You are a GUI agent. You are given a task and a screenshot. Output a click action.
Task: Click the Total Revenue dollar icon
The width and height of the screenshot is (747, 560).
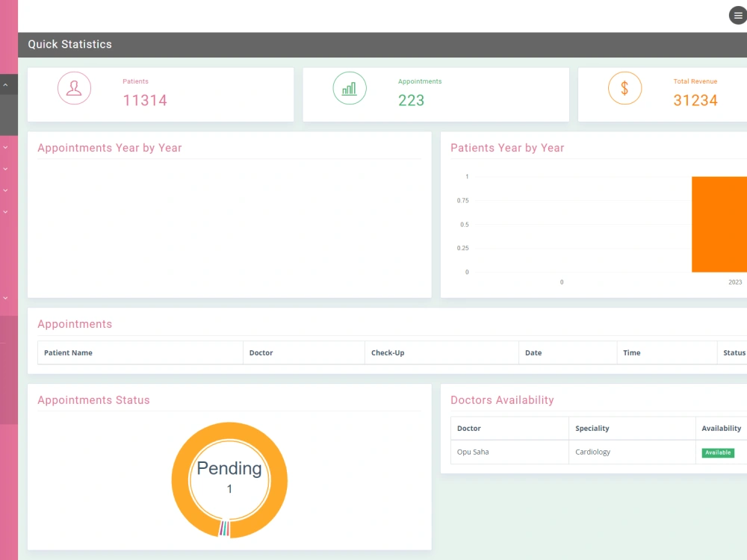click(625, 87)
